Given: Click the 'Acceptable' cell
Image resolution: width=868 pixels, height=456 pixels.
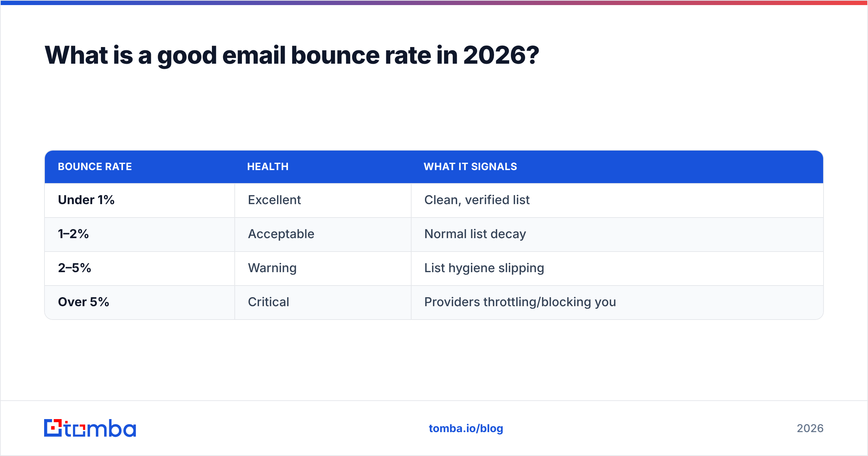Looking at the screenshot, I should tap(323, 234).
